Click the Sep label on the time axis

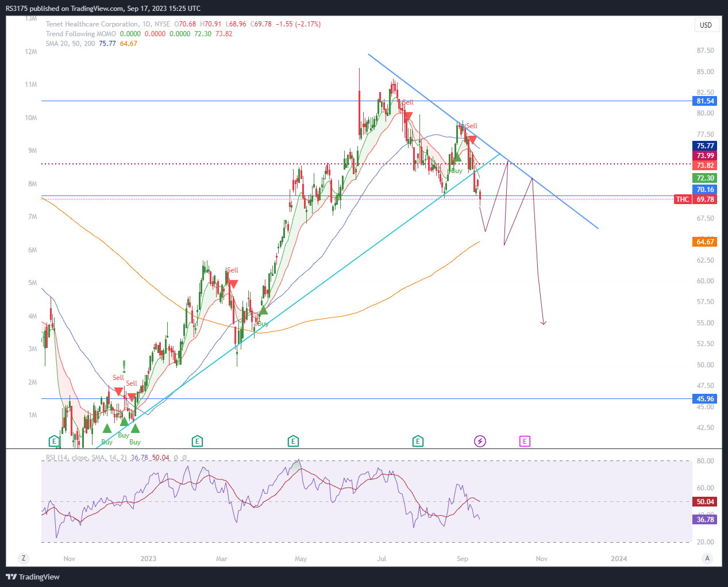[463, 559]
